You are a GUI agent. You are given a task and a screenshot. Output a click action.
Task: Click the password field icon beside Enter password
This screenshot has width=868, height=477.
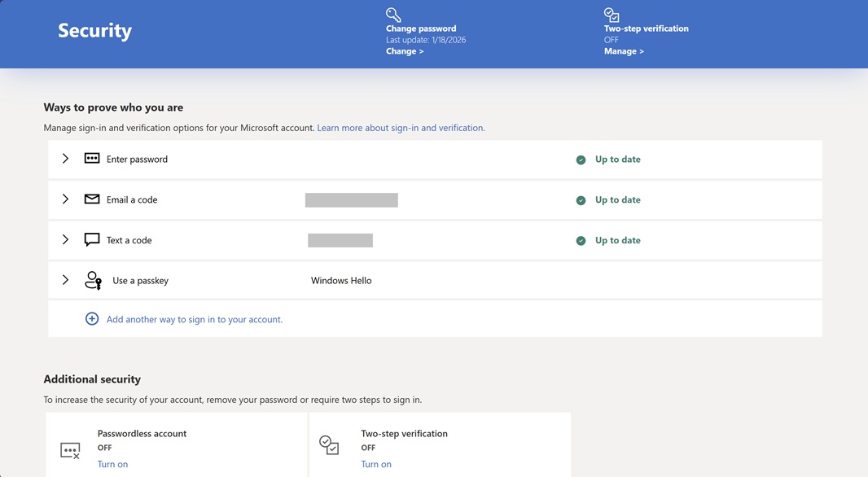[x=92, y=159]
